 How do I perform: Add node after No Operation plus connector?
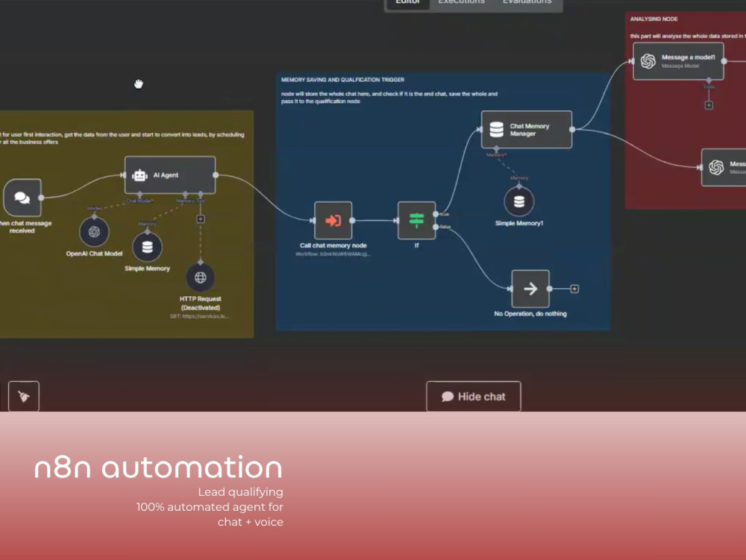(574, 289)
